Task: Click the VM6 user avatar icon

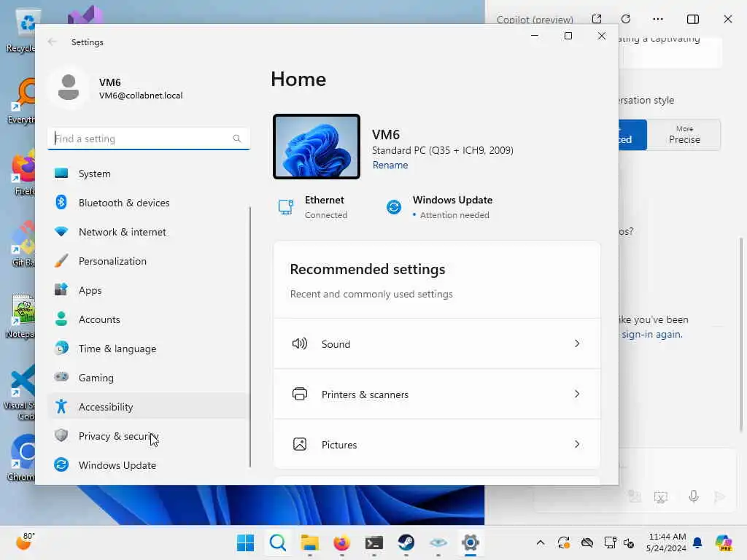Action: pyautogui.click(x=69, y=87)
